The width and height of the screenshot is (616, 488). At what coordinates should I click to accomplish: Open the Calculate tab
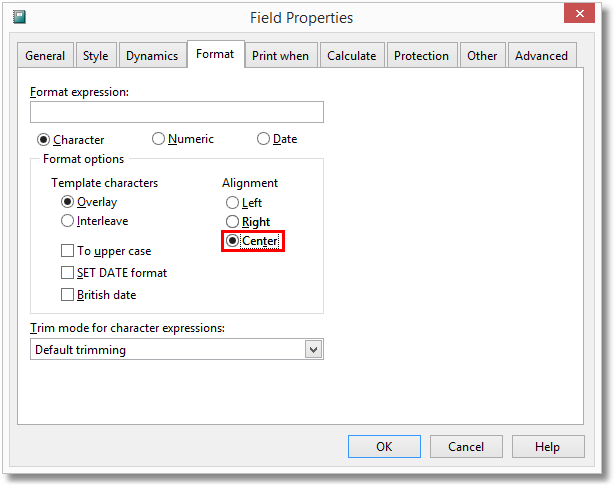pos(352,56)
